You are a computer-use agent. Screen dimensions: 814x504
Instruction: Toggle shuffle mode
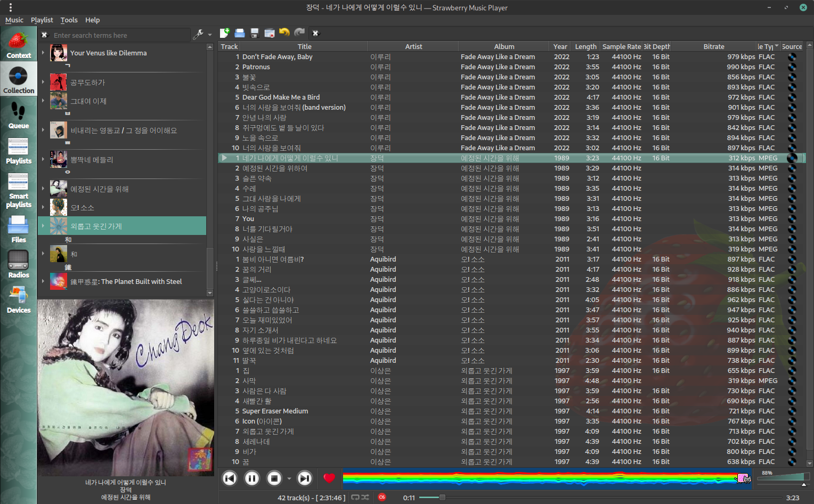pos(365,498)
